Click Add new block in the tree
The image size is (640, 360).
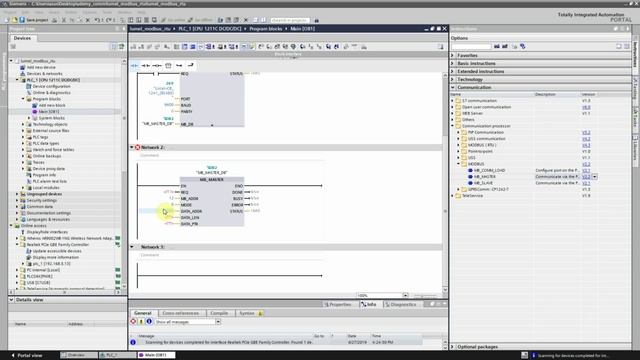coord(52,105)
